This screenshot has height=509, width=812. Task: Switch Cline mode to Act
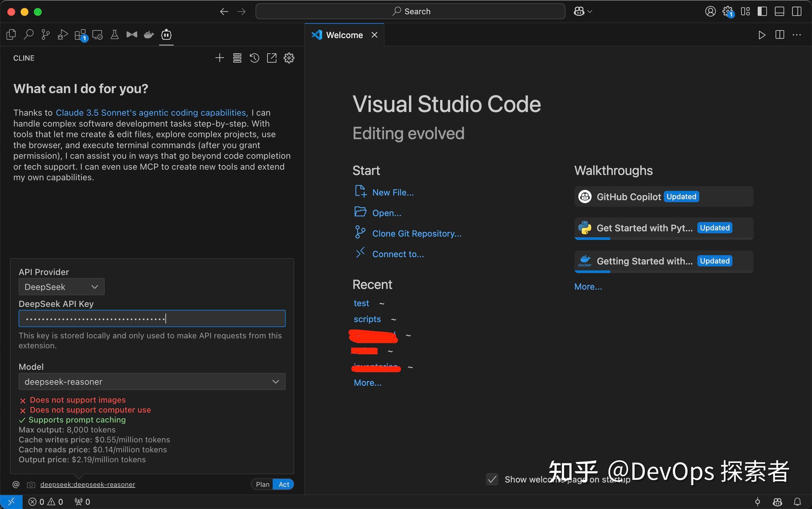pyautogui.click(x=284, y=484)
